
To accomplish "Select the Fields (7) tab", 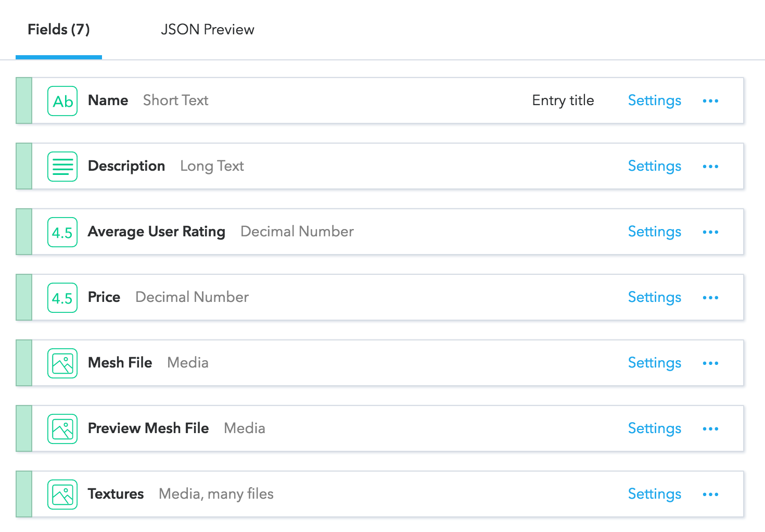I will [x=59, y=30].
